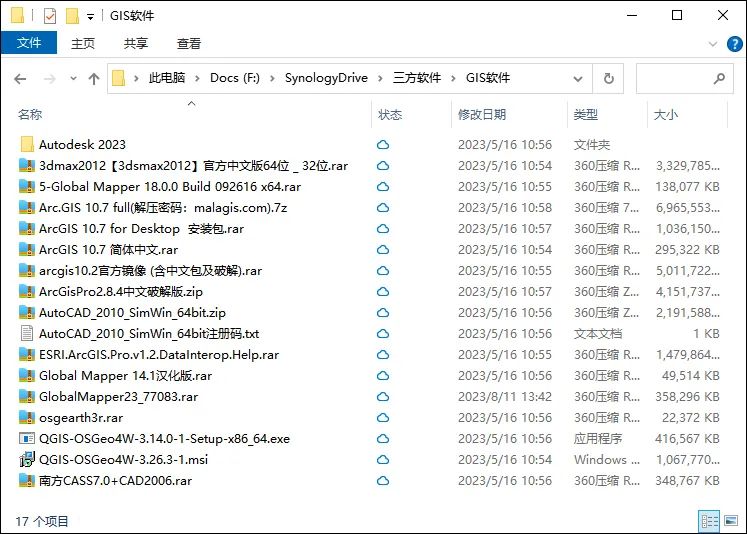Expand chevron after 此电脑 in breadcrumb

[197, 78]
